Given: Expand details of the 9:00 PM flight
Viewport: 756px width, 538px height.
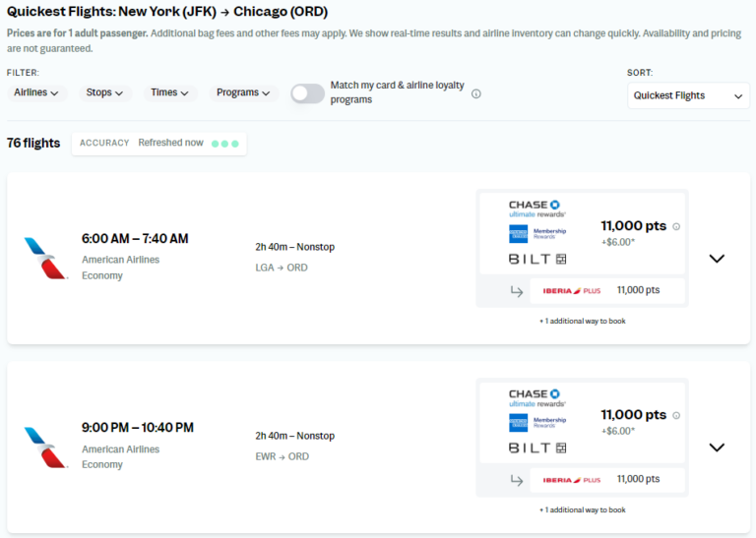Looking at the screenshot, I should tap(717, 448).
